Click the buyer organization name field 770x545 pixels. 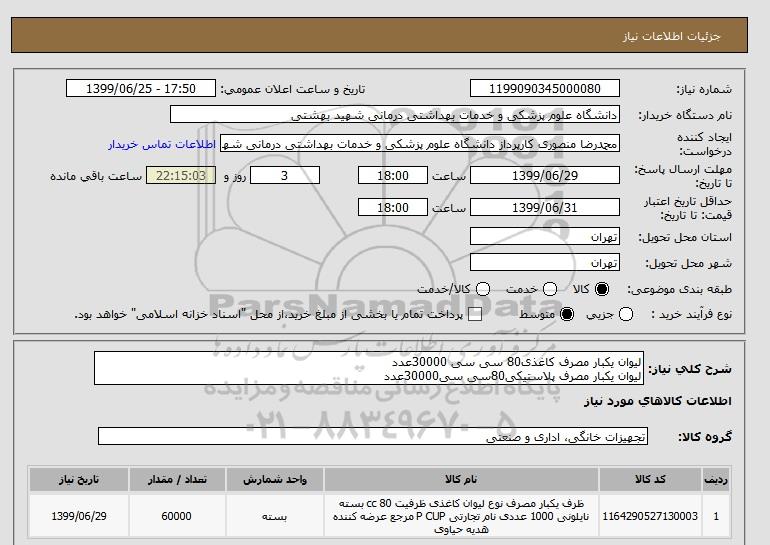[395, 114]
